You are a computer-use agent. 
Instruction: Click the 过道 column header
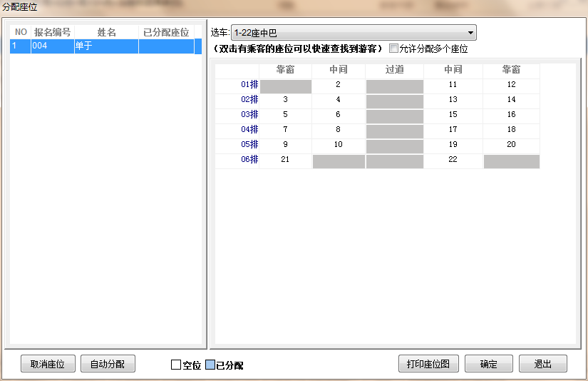click(395, 70)
